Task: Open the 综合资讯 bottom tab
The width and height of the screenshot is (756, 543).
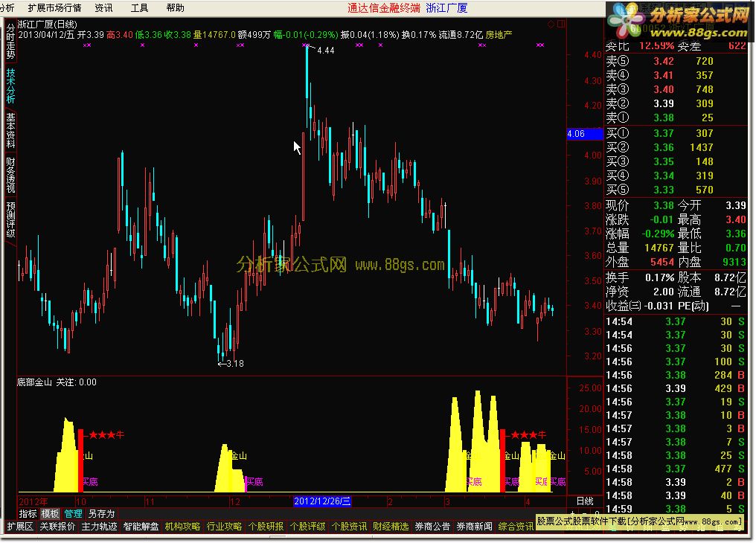Action: [x=516, y=526]
